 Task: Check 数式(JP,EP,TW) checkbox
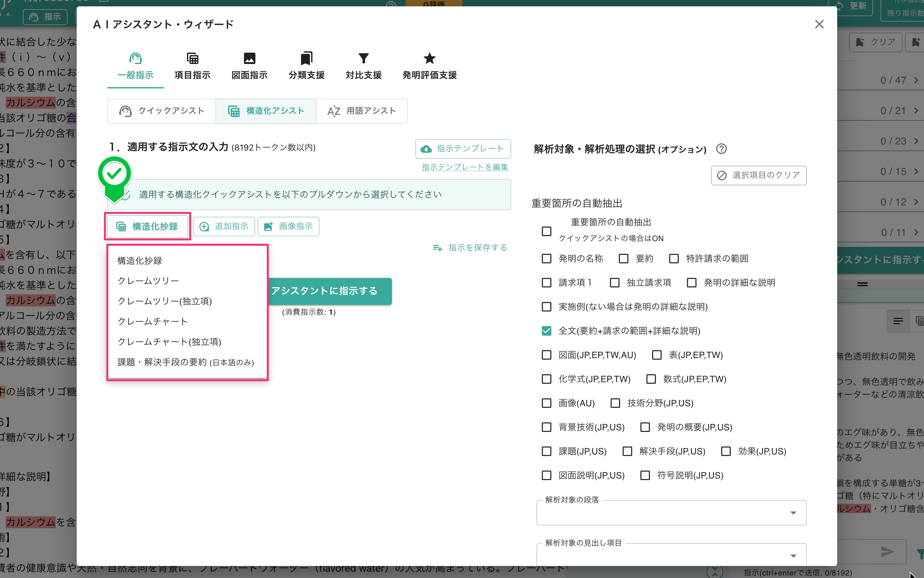click(x=651, y=379)
